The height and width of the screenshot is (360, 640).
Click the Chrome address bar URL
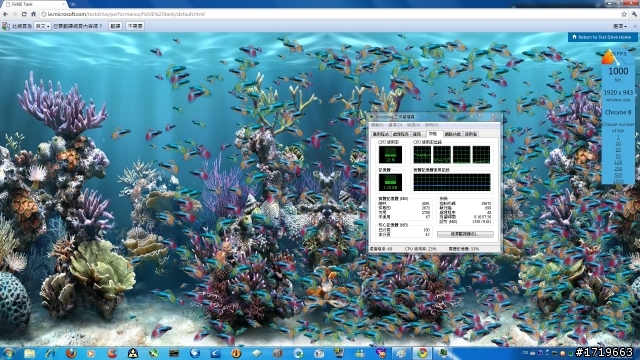click(126, 14)
